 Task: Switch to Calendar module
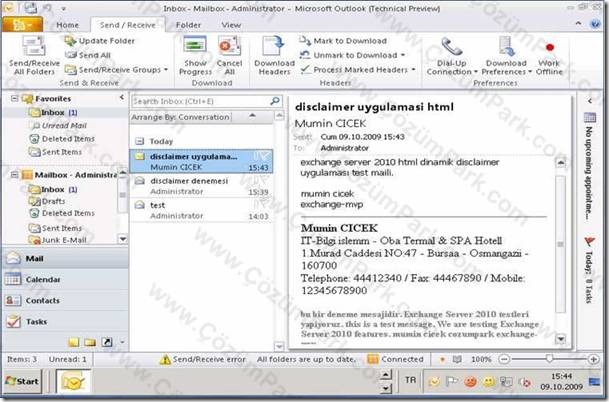click(65, 280)
